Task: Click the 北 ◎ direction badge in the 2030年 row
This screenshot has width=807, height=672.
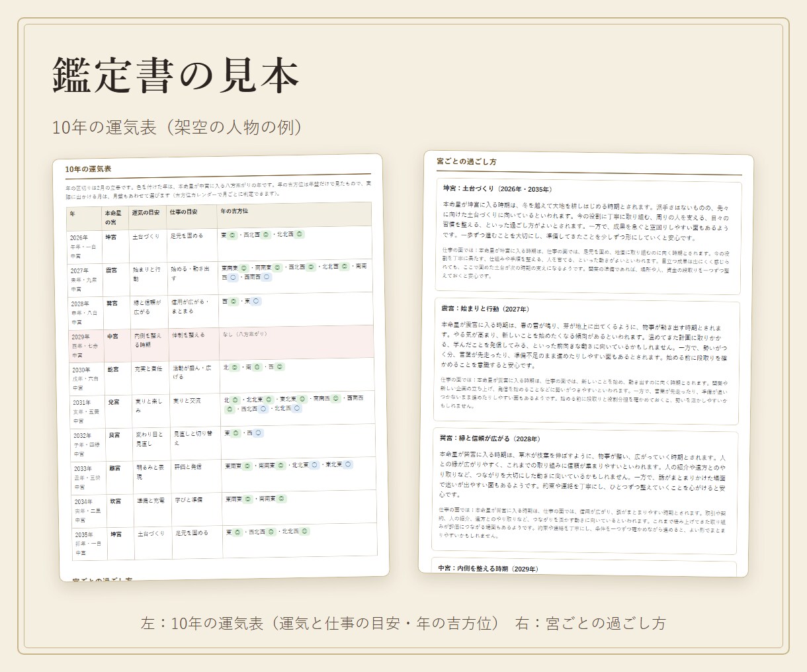Action: (231, 367)
